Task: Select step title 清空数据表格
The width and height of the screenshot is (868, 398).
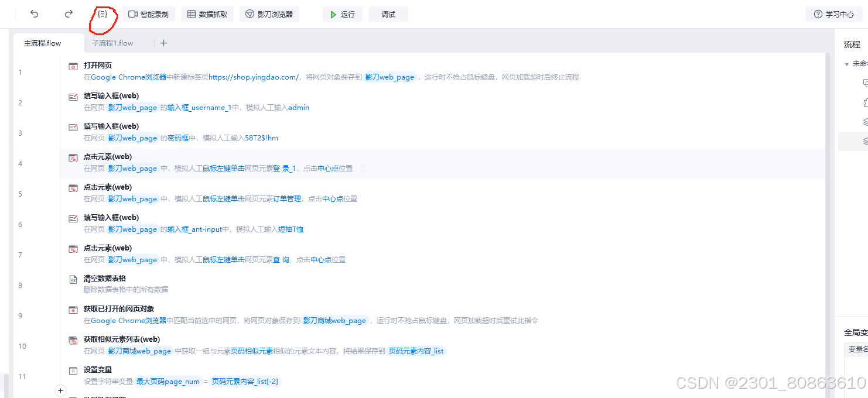Action: [105, 279]
